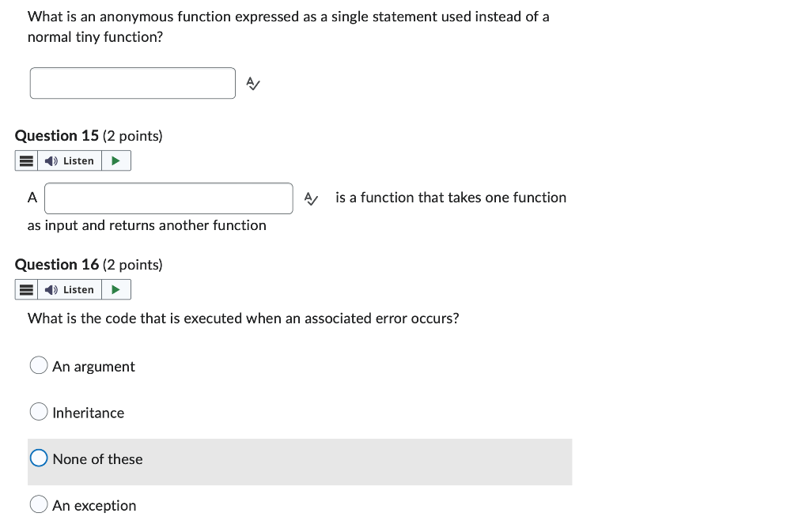810x532 pixels.
Task: Click spellcheck icon next to Question 15 blank
Action: (311, 198)
